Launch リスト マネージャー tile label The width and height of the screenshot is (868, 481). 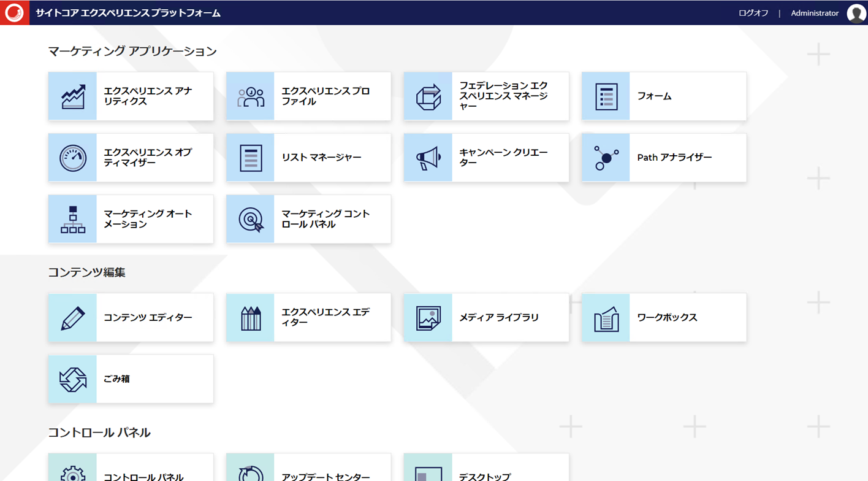coord(322,158)
